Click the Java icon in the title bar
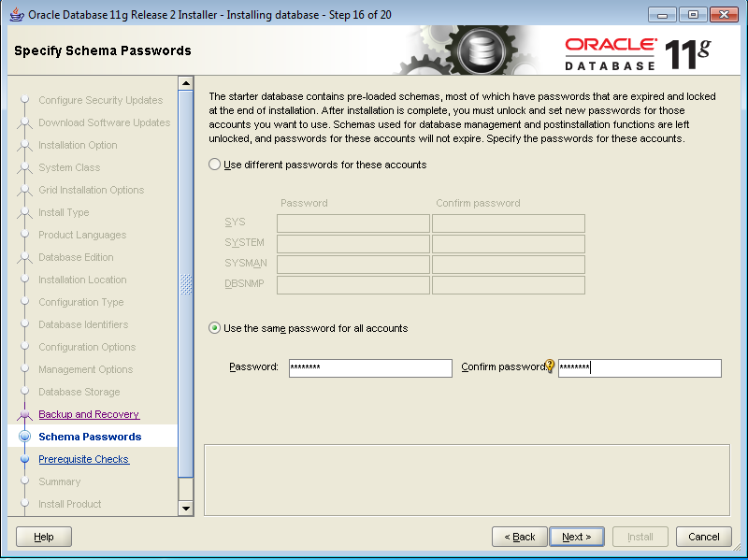This screenshot has height=560, width=748. coord(17,14)
